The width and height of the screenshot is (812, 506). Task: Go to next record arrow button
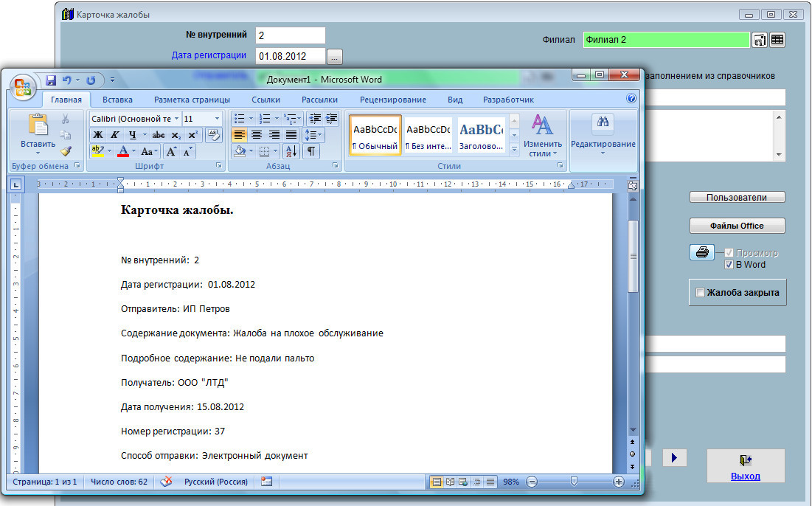[674, 458]
